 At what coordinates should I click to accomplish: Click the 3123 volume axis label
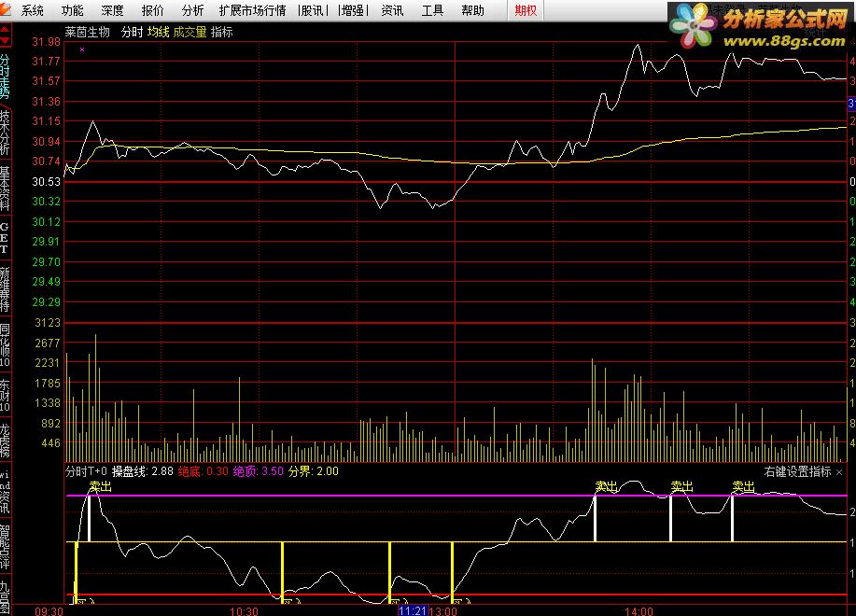coord(48,322)
